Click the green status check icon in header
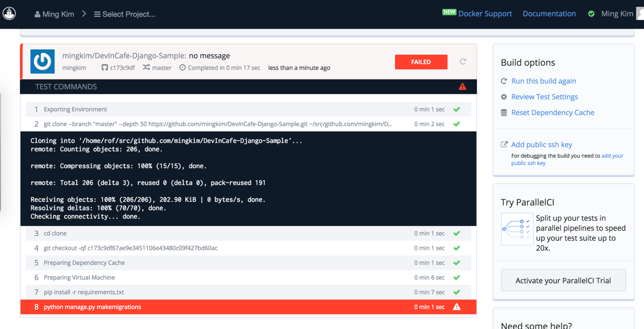The height and width of the screenshot is (329, 644). (591, 14)
